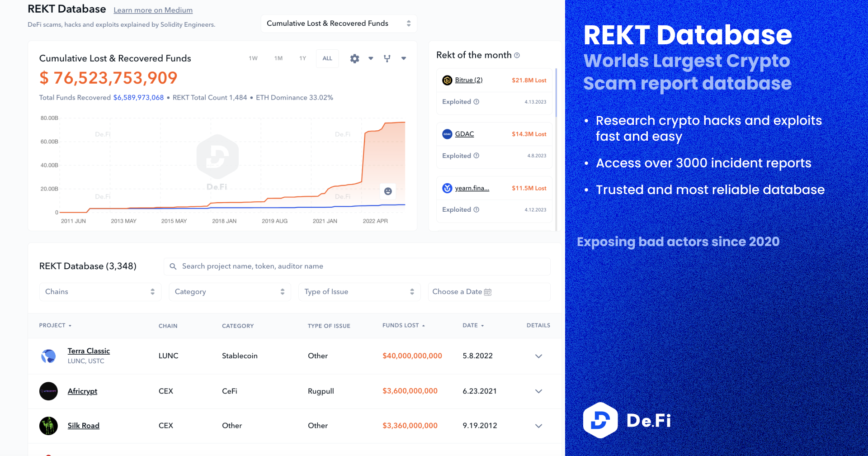
Task: Expand details for the Africrypt row
Action: tap(538, 391)
